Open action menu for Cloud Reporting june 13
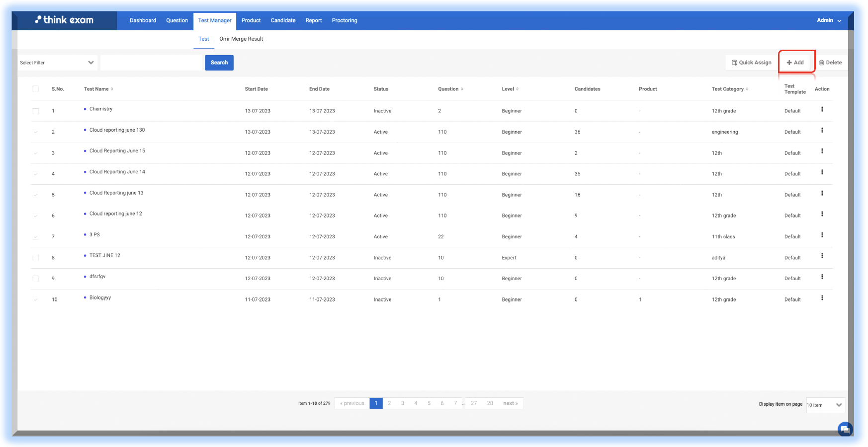868x447 pixels. [822, 193]
